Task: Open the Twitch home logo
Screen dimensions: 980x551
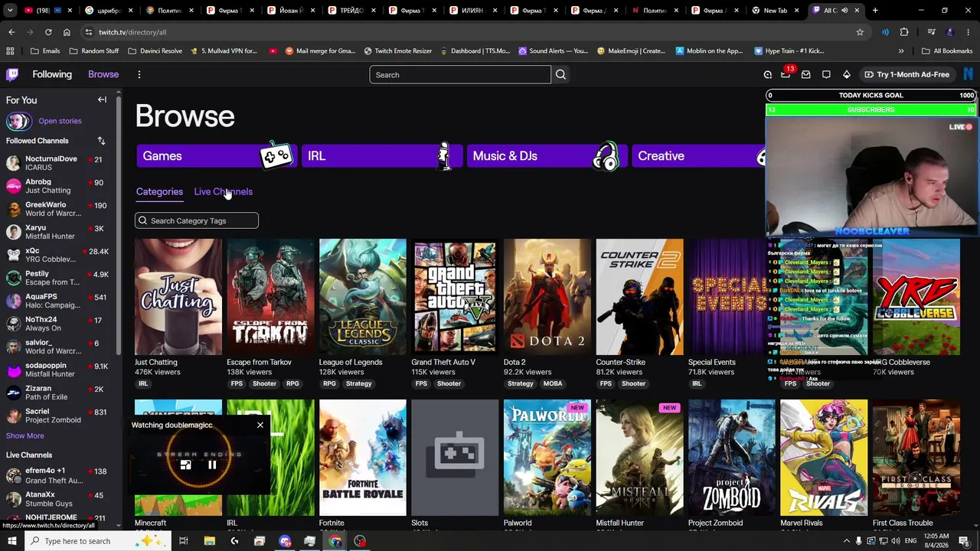Action: (x=12, y=74)
